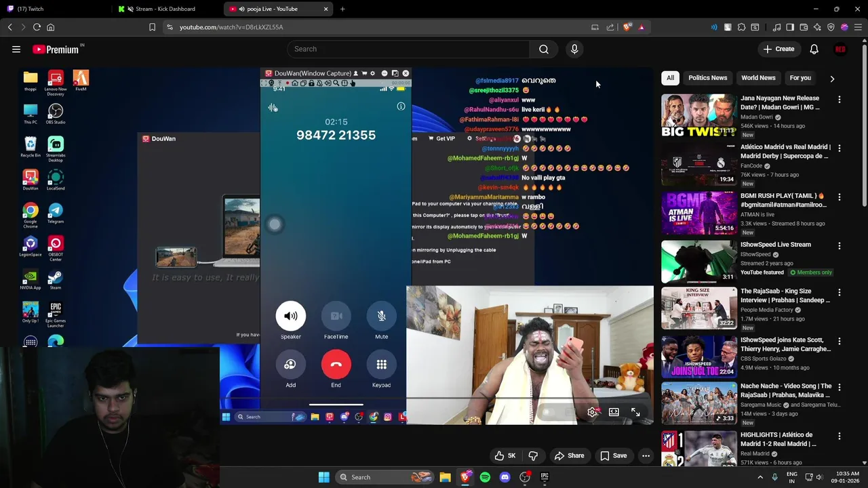Select the Politics News chip
Screen dimensions: 868x488
[x=707, y=78]
